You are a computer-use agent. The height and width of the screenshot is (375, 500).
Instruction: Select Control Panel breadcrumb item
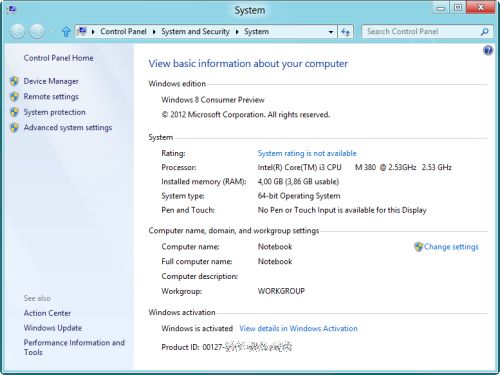point(123,31)
